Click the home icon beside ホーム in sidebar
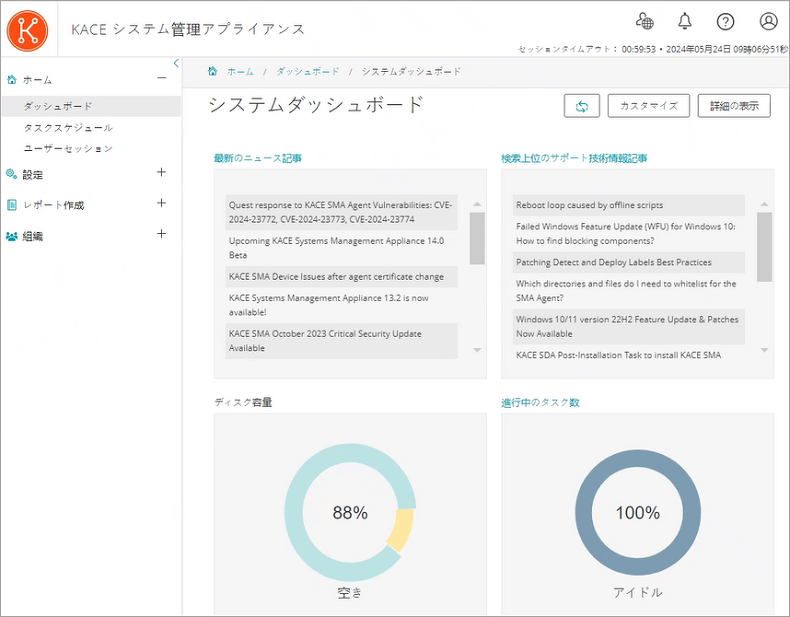 (x=11, y=80)
